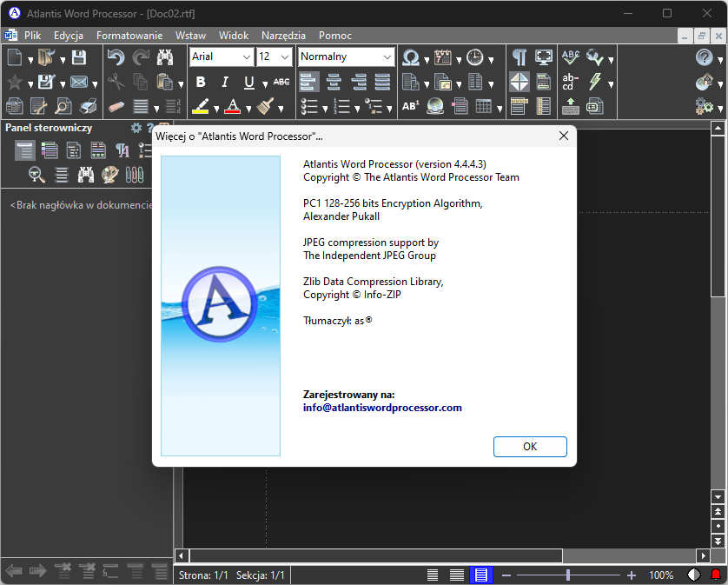The width and height of the screenshot is (728, 585).
Task: Open the Edycja menu
Action: (69, 36)
